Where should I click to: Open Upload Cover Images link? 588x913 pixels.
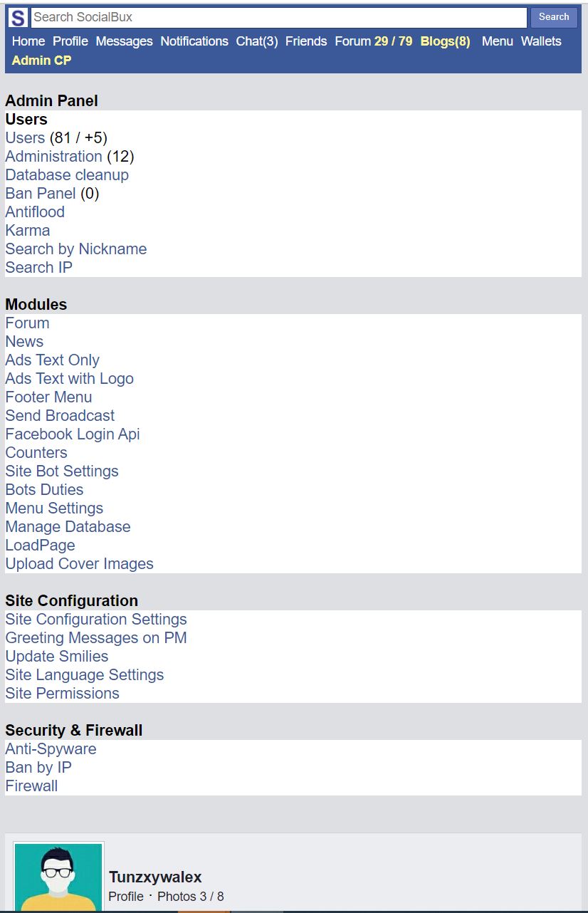coord(80,563)
